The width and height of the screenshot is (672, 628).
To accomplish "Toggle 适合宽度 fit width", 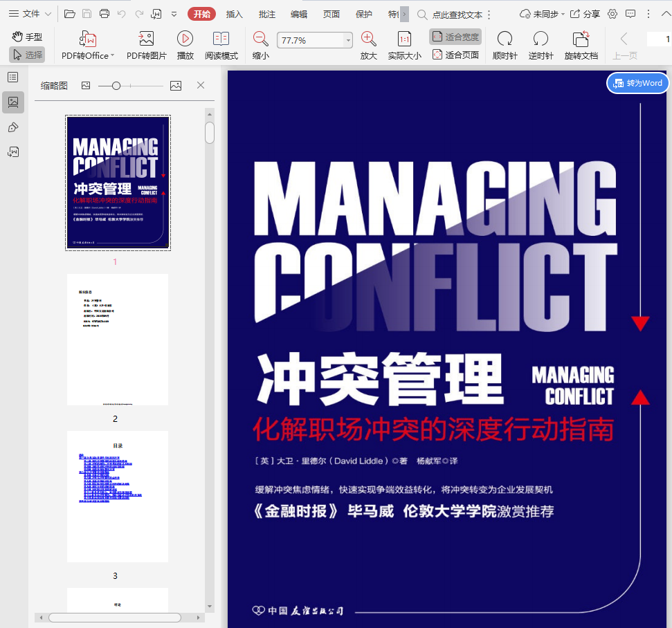I will tap(455, 37).
